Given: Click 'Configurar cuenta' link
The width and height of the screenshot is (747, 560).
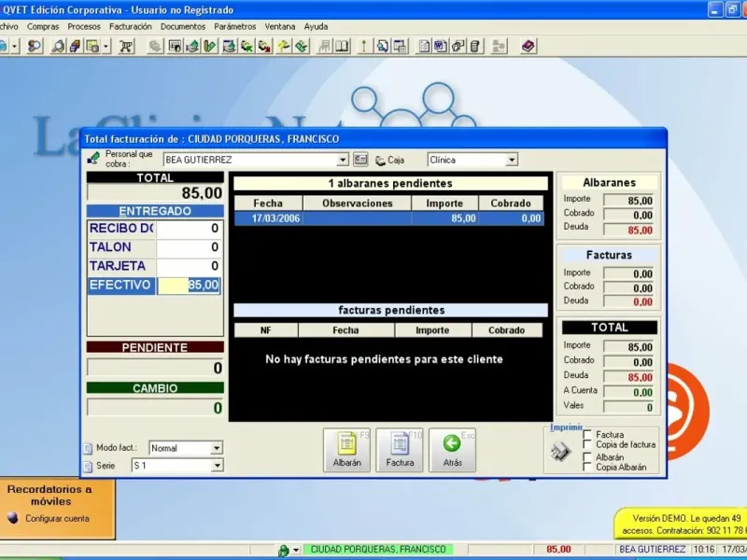Looking at the screenshot, I should 57,519.
